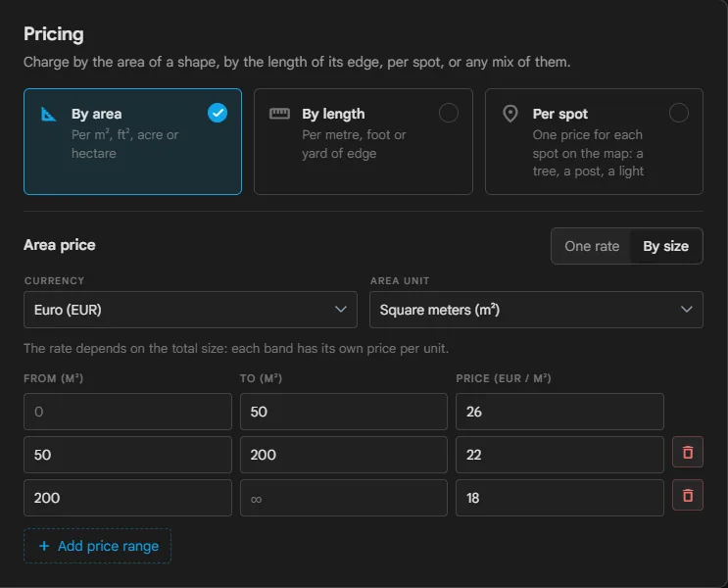Screen dimensions: 728x588
Task: Click Add price range label text
Action: tap(108, 546)
